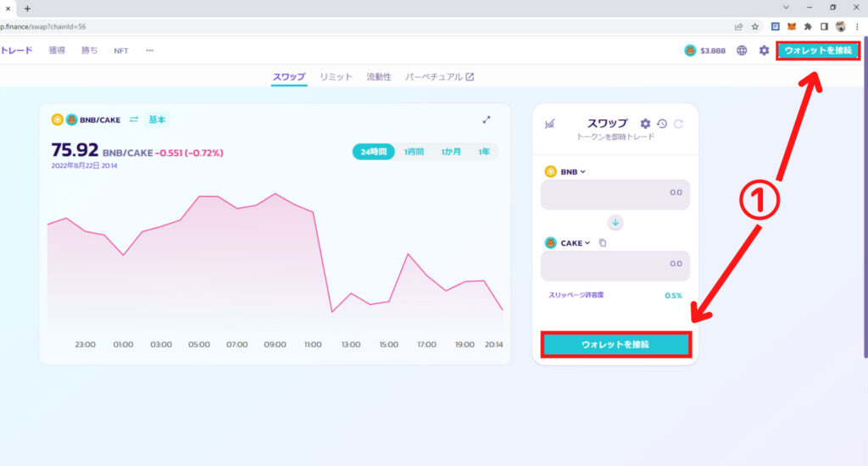Switch to the リミット tab

click(336, 77)
